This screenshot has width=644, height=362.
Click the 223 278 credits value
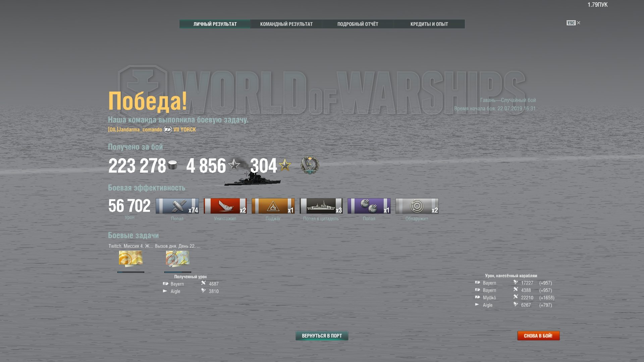[137, 166]
